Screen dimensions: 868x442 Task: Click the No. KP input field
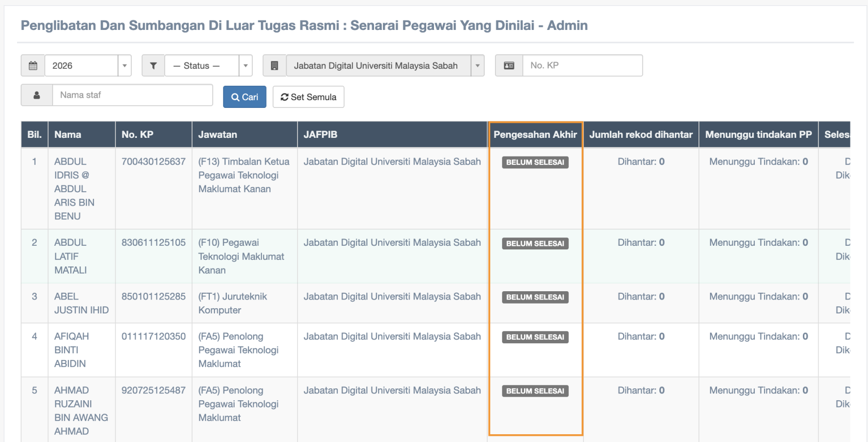pyautogui.click(x=582, y=66)
